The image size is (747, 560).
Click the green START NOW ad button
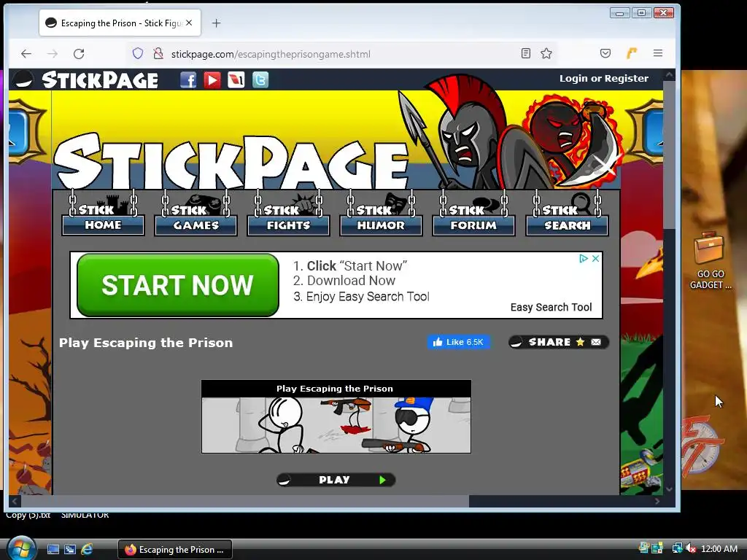(x=178, y=285)
